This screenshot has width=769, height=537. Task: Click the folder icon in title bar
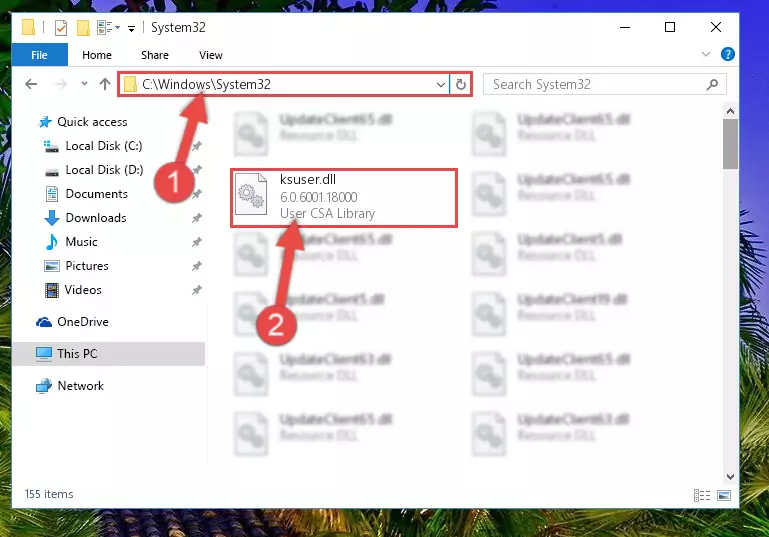(x=28, y=27)
